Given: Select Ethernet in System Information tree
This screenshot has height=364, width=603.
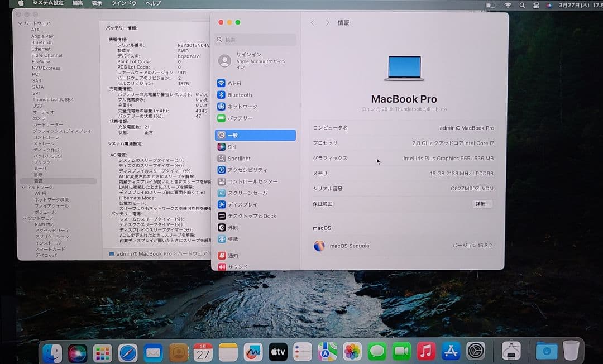Looking at the screenshot, I should [41, 49].
